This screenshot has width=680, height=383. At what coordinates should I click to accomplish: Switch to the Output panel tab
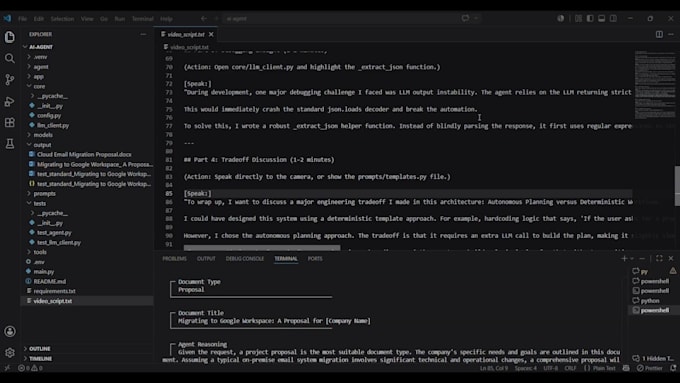pyautogui.click(x=206, y=259)
